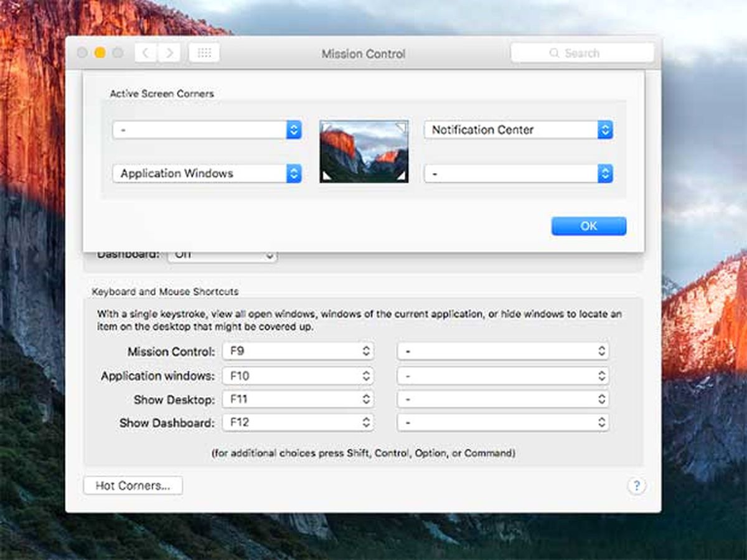
Task: Confirm hot corner settings with OK button
Action: 588,226
